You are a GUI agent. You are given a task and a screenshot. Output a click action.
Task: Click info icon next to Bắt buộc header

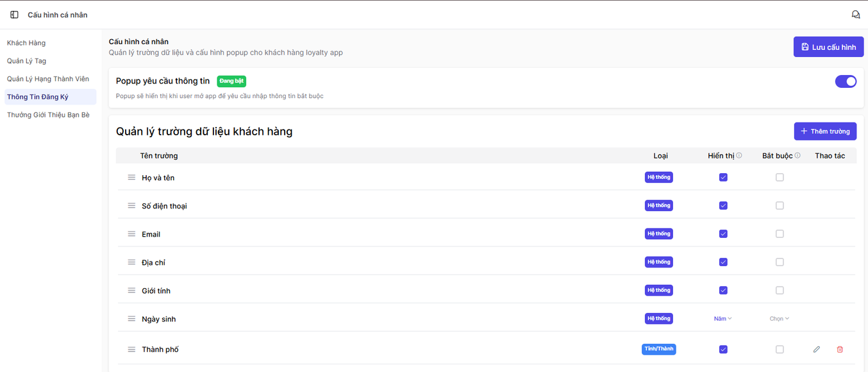(x=797, y=155)
